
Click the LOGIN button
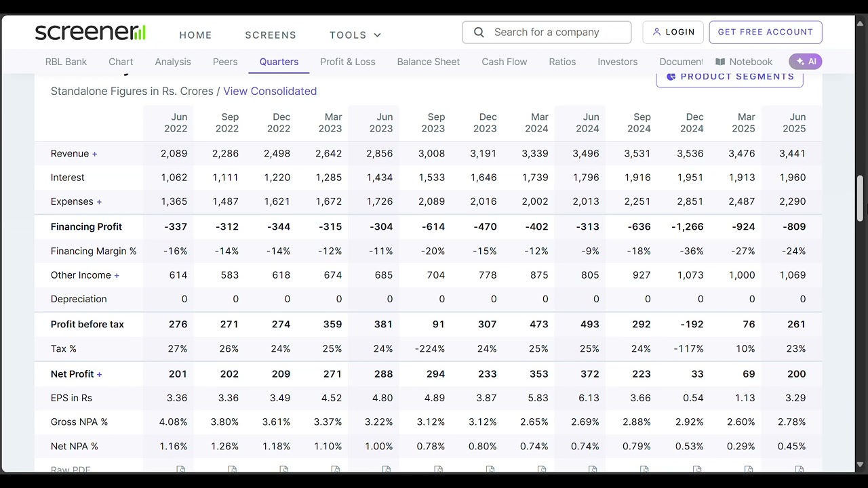pyautogui.click(x=673, y=32)
